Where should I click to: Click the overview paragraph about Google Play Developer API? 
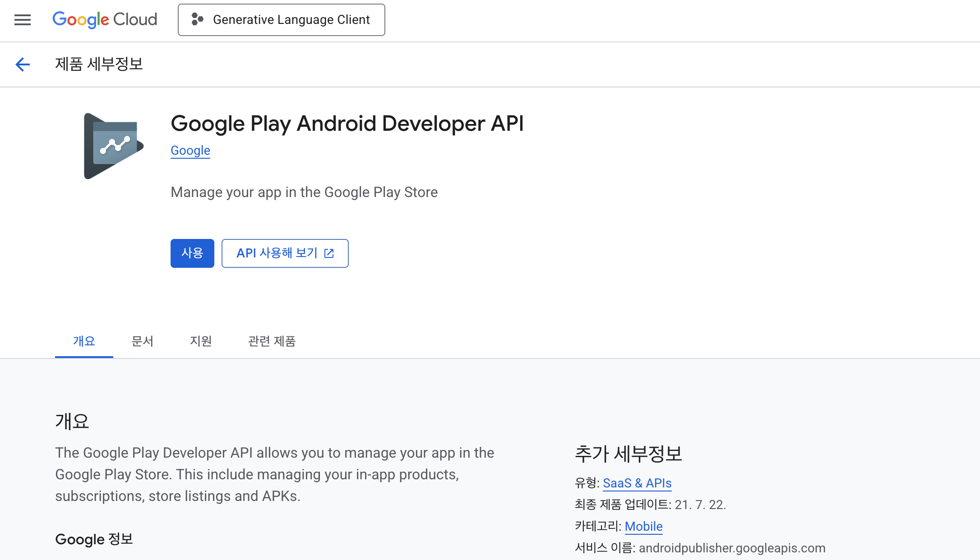tap(275, 474)
